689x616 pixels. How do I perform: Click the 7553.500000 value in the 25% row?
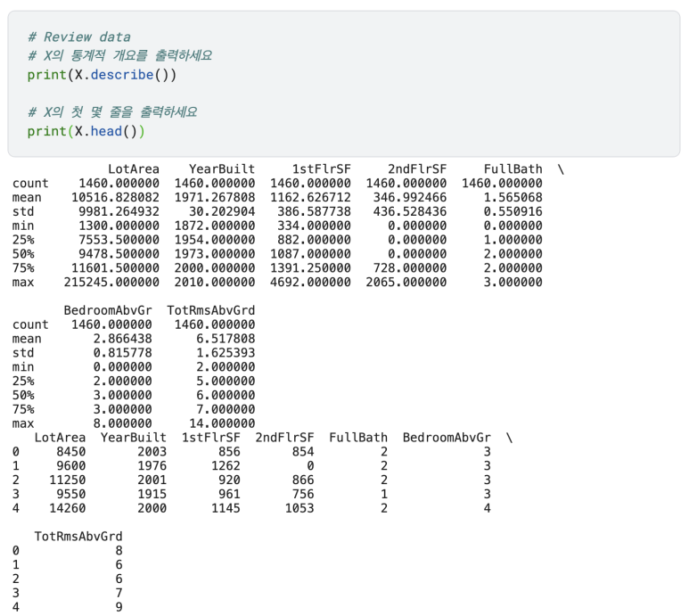pyautogui.click(x=119, y=240)
